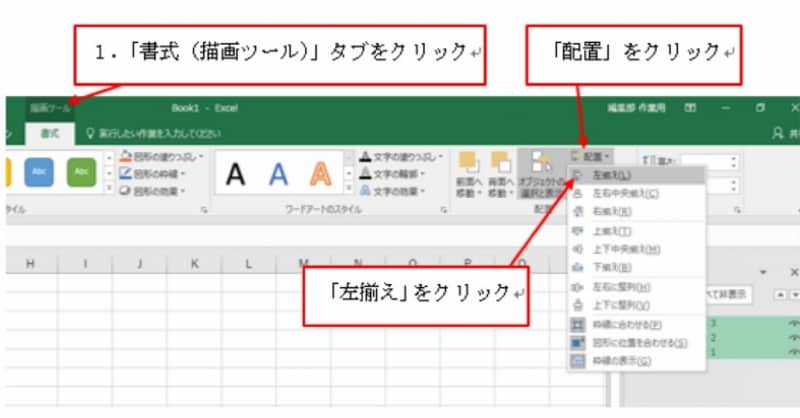
Task: Toggle visibility eye for object 2
Action: [794, 338]
